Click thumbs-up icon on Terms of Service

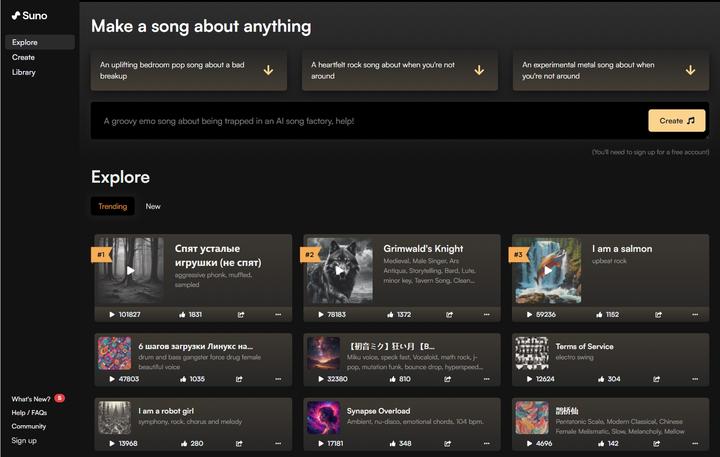[x=601, y=379]
